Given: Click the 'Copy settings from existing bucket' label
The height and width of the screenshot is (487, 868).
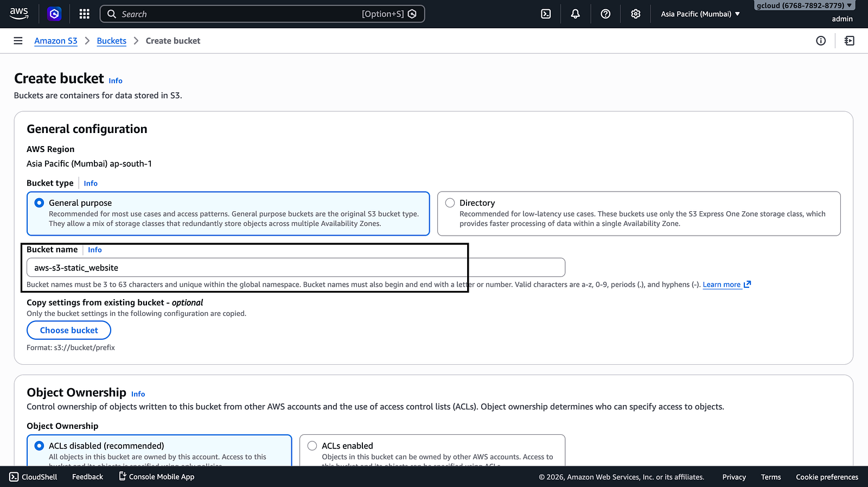Looking at the screenshot, I should click(115, 302).
